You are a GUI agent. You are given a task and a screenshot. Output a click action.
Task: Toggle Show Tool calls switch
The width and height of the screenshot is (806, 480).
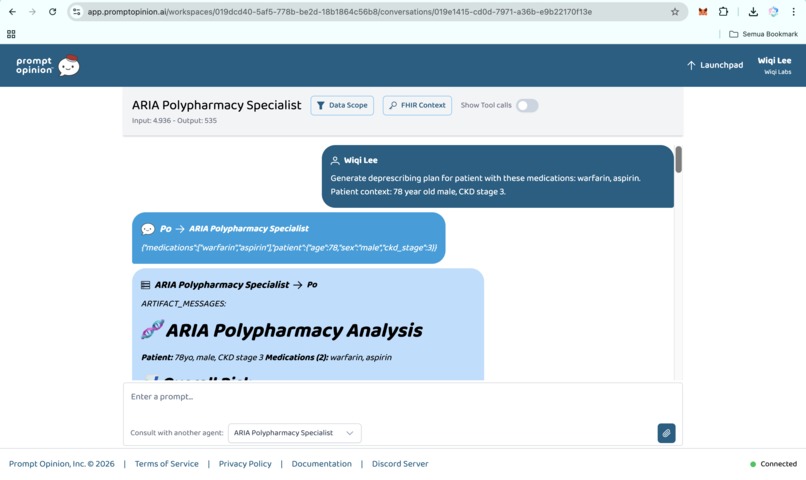click(527, 105)
